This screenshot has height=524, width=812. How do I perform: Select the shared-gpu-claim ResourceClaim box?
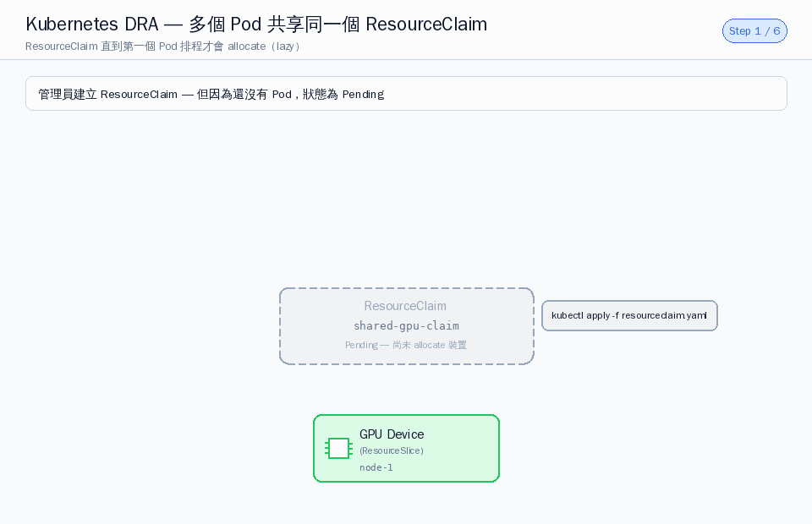coord(407,326)
